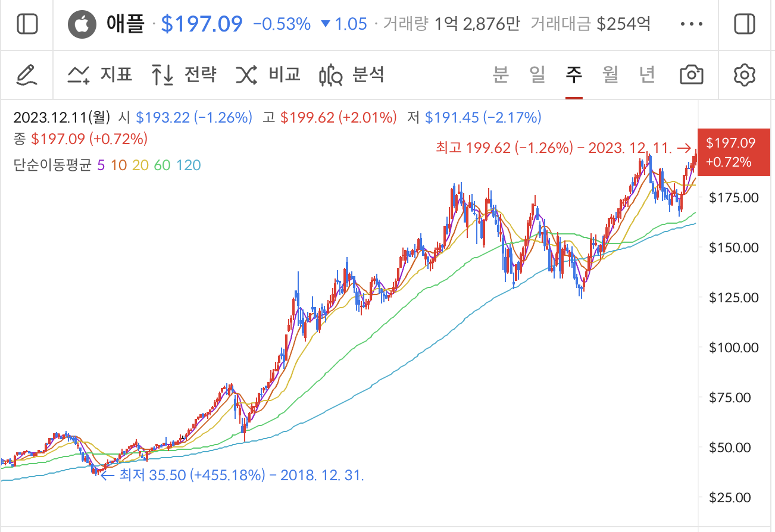Toggle the right sidebar panel icon
Image resolution: width=775 pixels, height=532 pixels.
[745, 24]
